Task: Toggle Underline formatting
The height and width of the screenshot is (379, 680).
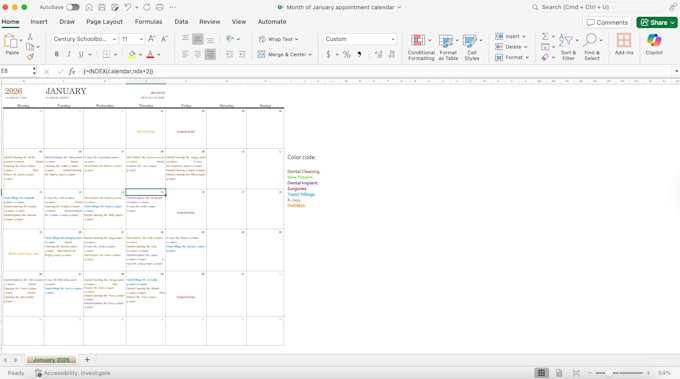Action: (x=81, y=54)
